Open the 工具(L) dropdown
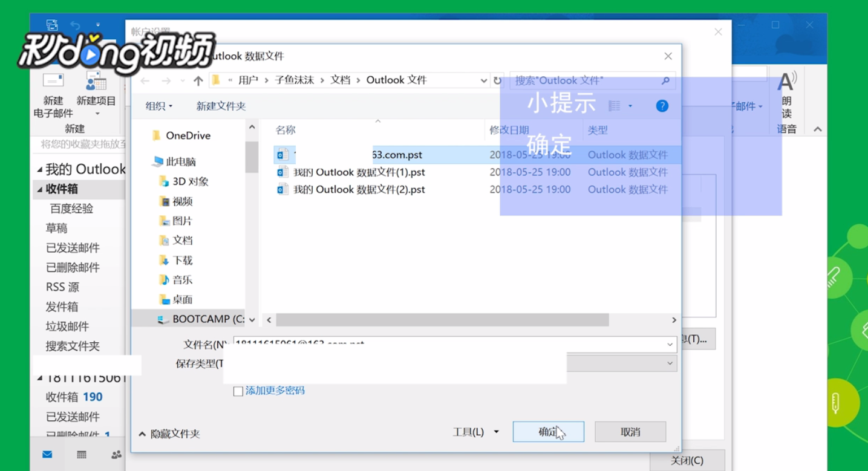 (476, 432)
